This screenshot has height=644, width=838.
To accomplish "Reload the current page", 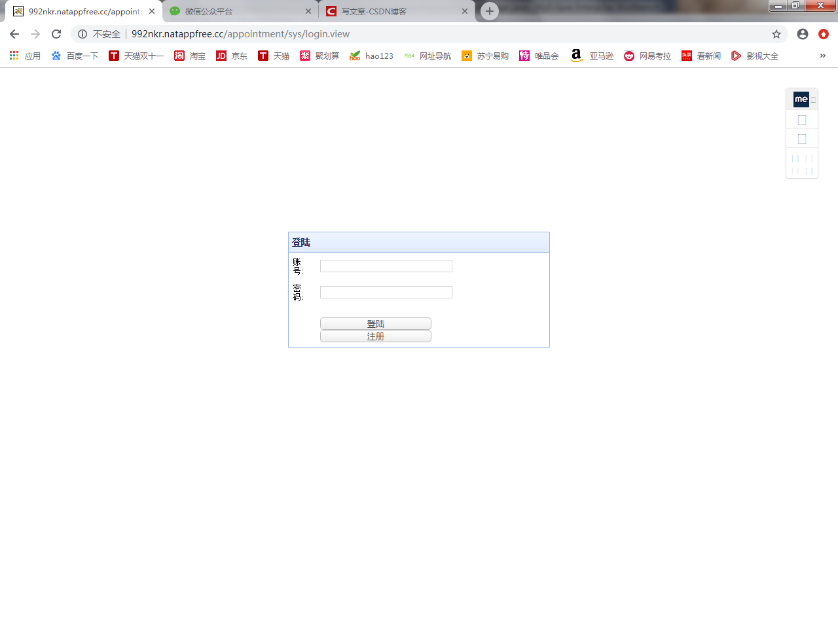I will coord(56,34).
